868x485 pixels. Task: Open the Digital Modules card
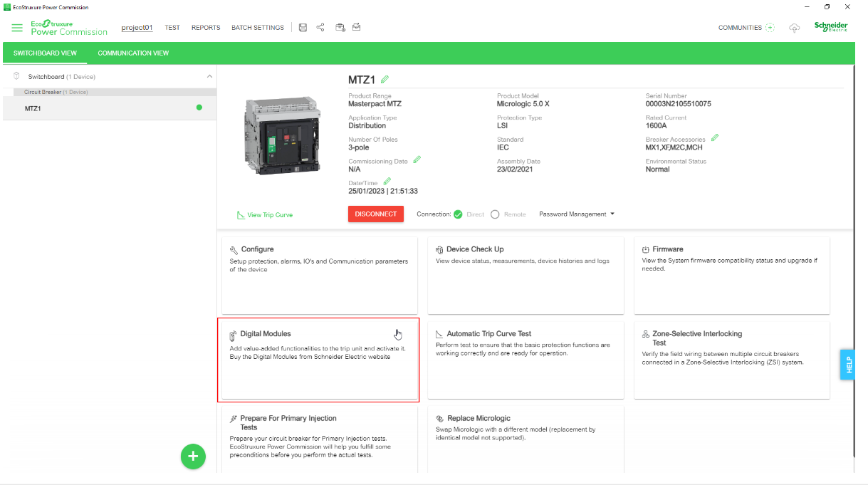click(318, 360)
